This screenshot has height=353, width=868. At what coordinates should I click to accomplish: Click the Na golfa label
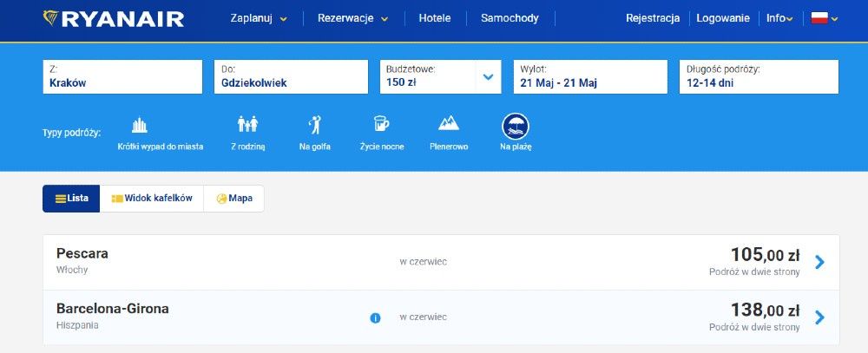[x=315, y=147]
